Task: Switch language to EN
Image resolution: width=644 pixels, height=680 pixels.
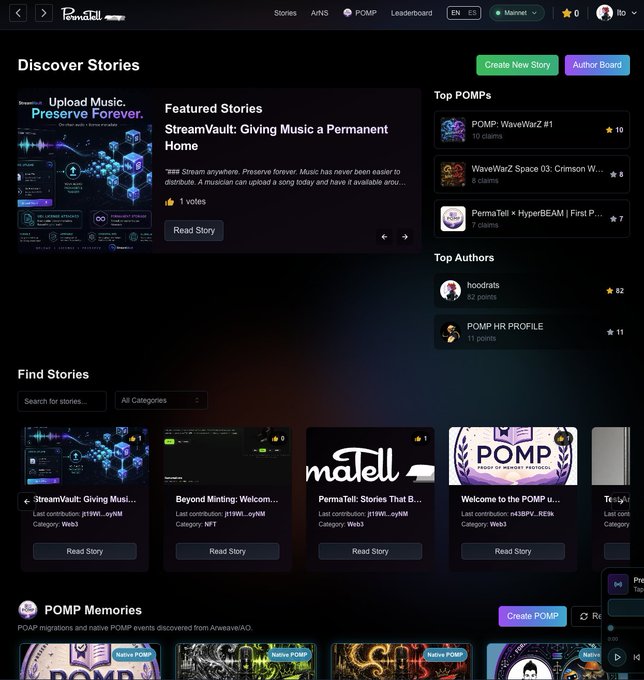Action: tap(455, 13)
